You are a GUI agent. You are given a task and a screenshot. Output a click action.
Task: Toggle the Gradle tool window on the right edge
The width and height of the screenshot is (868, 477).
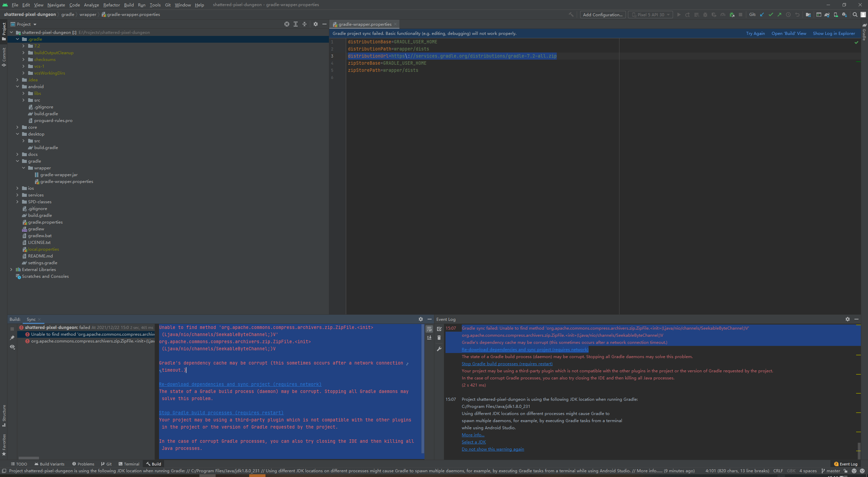click(x=864, y=32)
